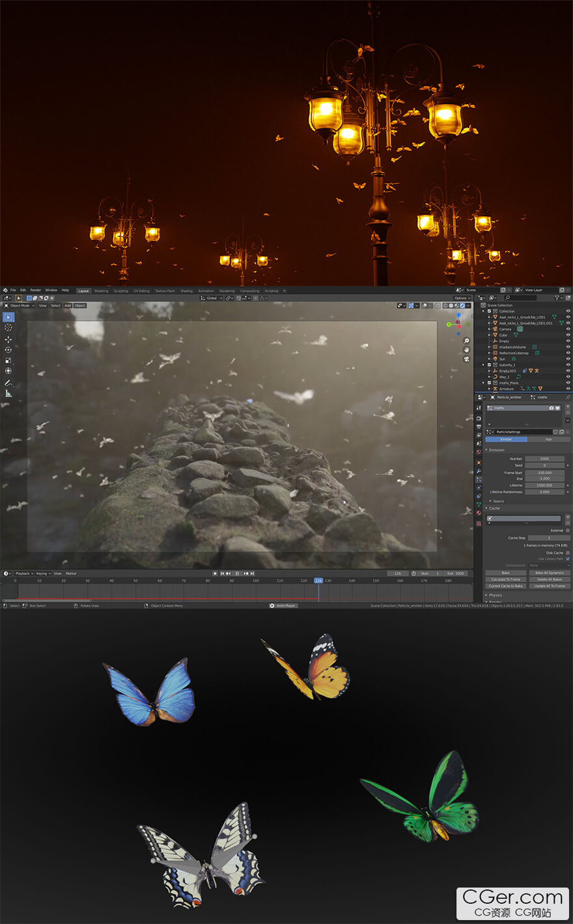Open the File menu
The width and height of the screenshot is (573, 924).
point(13,290)
